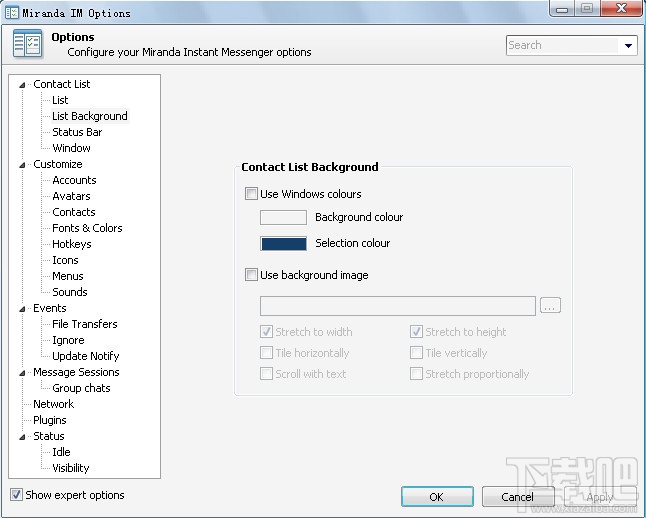Select File Transfers tree item
Viewport: 646px width, 518px height.
[84, 324]
